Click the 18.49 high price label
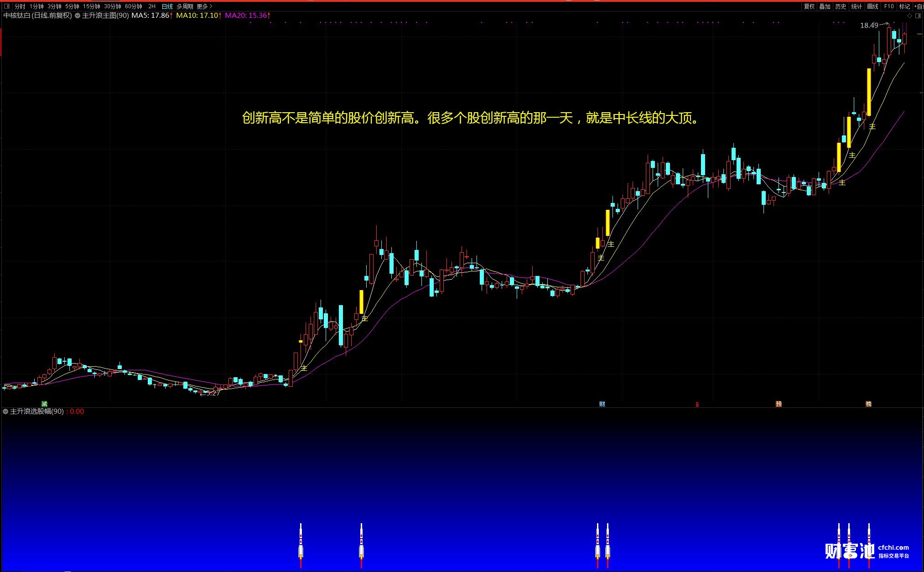The height and width of the screenshot is (572, 924). (869, 26)
